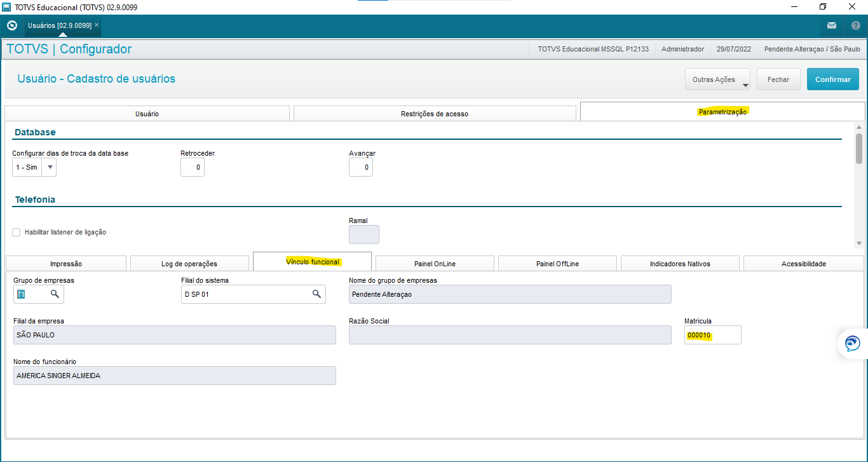Open the Acessibilidade tab
The height and width of the screenshot is (462, 868).
pos(804,264)
